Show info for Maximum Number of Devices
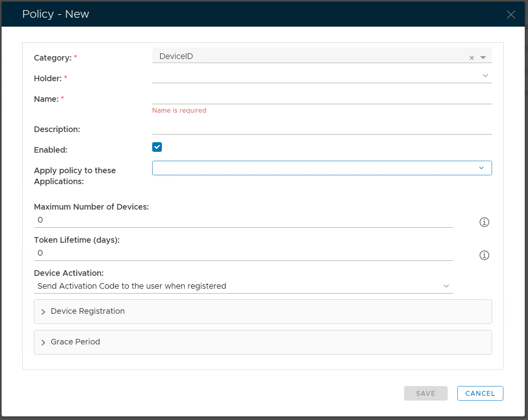This screenshot has height=420, width=528. click(484, 222)
